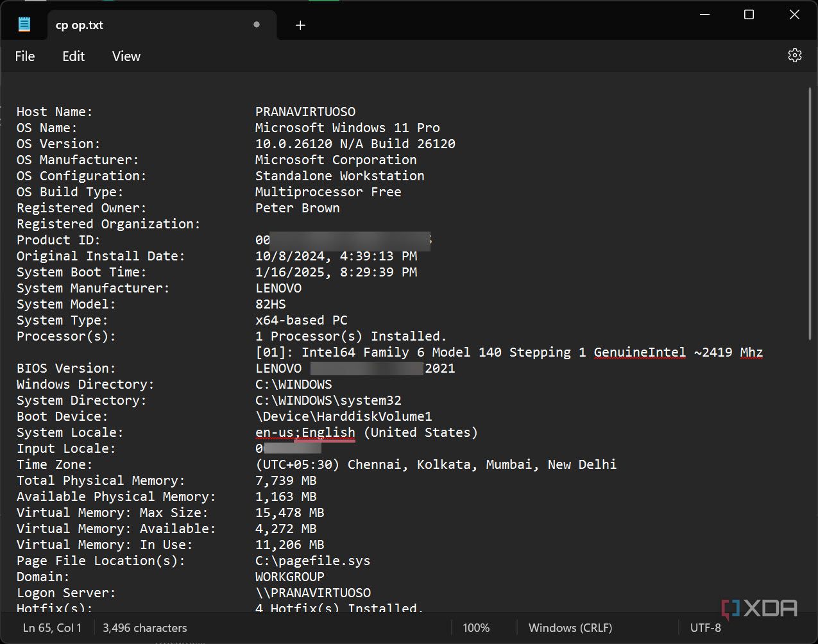Viewport: 818px width, 644px height.
Task: Click the System Locale label
Action: (70, 432)
